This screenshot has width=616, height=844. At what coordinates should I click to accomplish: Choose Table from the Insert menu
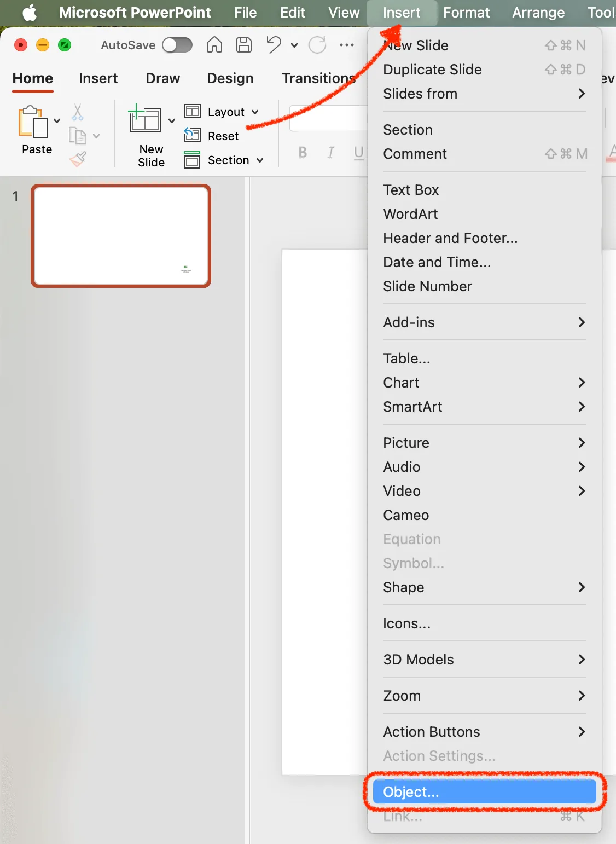(x=484, y=359)
